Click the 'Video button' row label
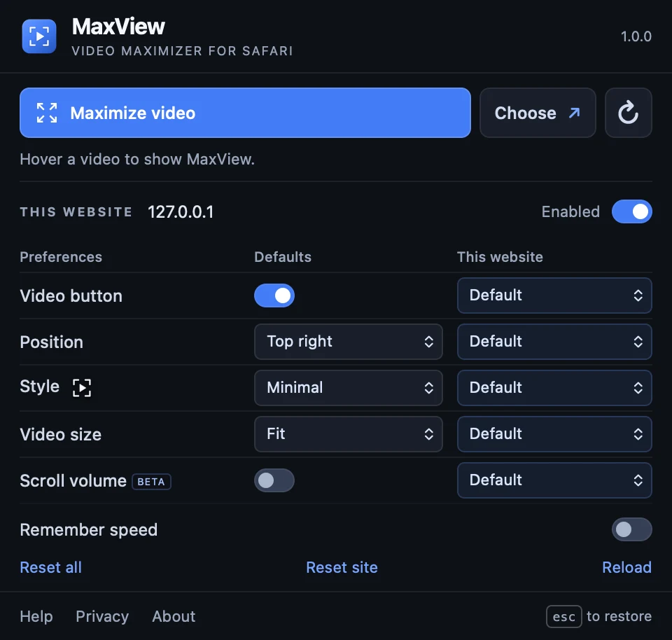The width and height of the screenshot is (672, 640). [71, 295]
